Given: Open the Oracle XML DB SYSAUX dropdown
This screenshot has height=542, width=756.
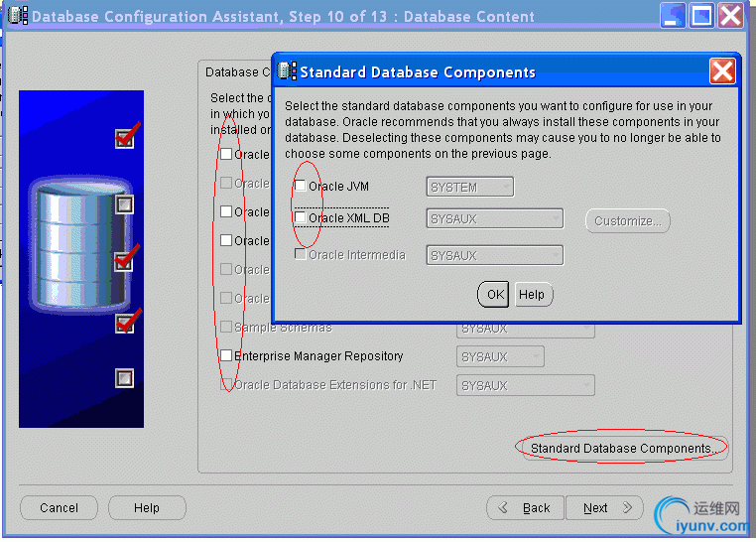Looking at the screenshot, I should pos(495,219).
